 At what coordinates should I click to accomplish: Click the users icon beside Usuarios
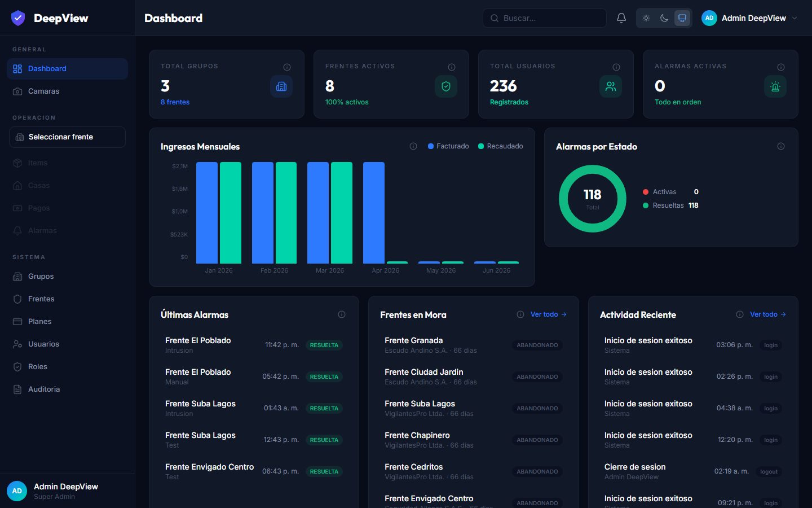pos(17,344)
